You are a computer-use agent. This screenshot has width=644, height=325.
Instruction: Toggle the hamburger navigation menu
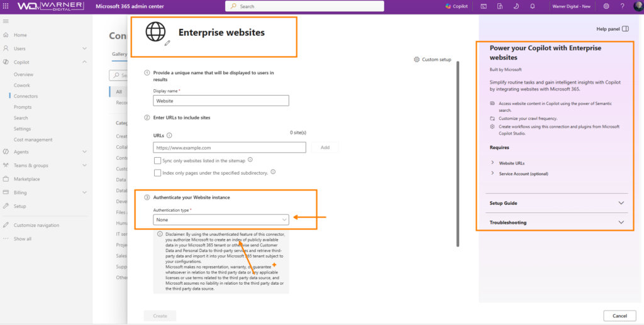point(6,21)
